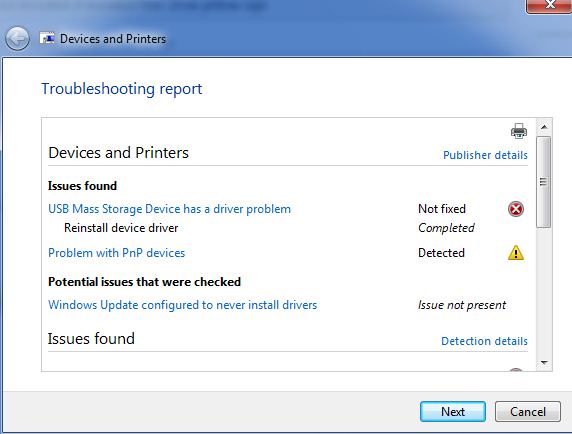Viewport: 572px width, 434px height.
Task: Click the scrollbar down arrow
Action: pos(544,363)
